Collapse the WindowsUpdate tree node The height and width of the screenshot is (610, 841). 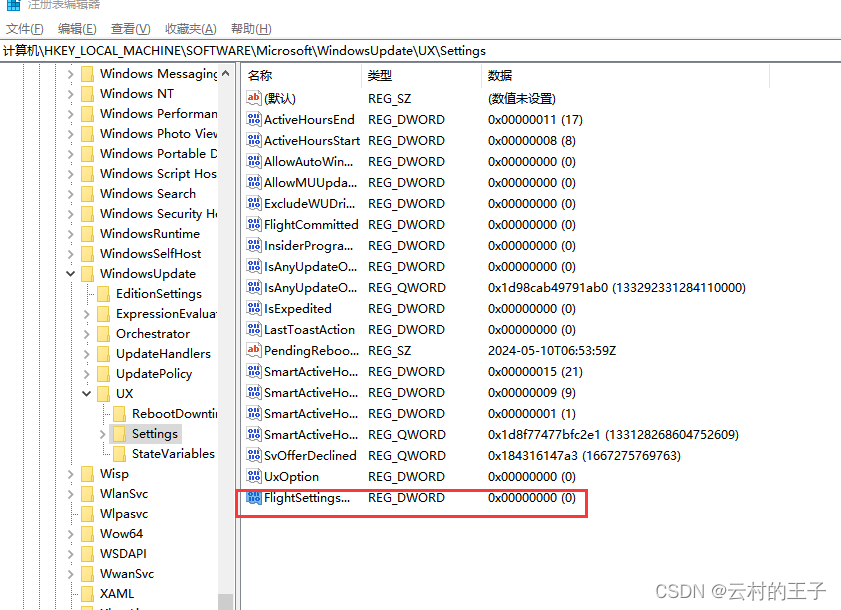click(70, 274)
